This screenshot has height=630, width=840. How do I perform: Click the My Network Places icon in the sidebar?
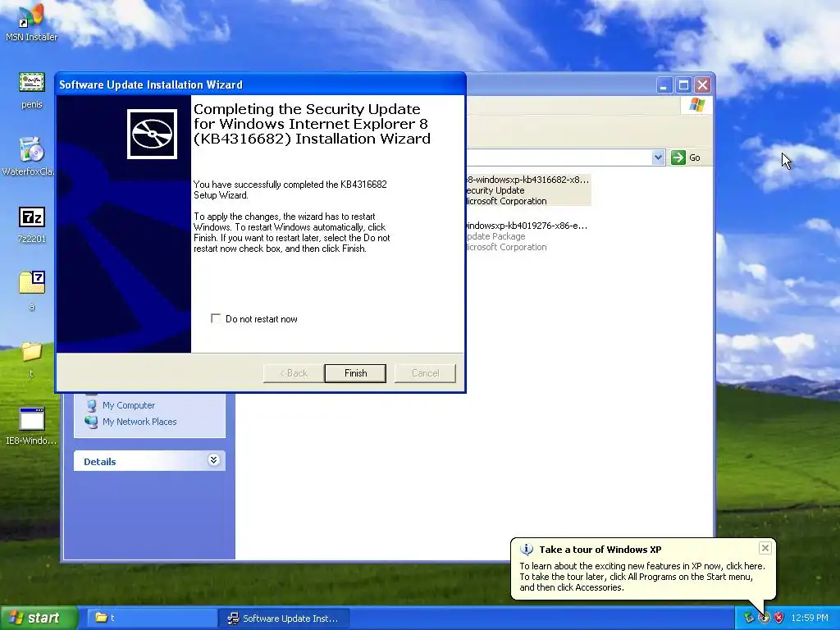pyautogui.click(x=92, y=422)
